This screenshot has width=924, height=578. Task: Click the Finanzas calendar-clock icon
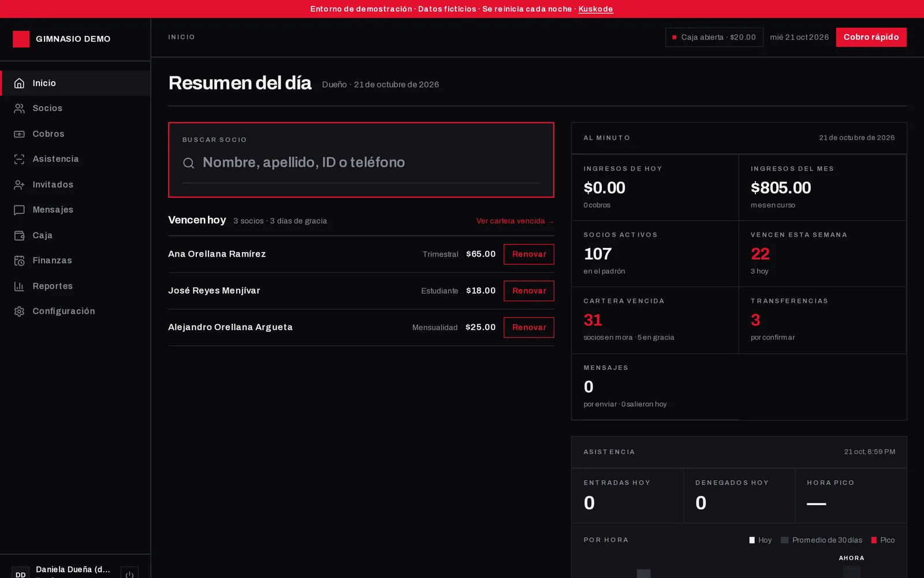click(19, 261)
